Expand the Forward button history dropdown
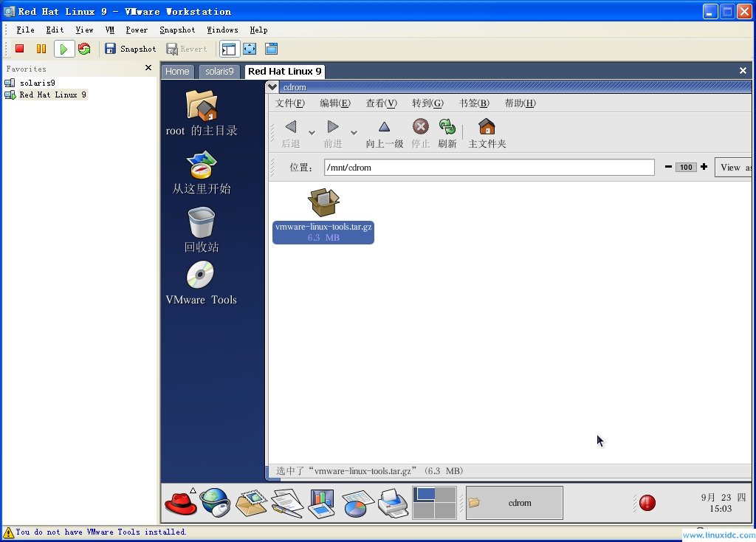Screen dimensions: 756x542 point(354,133)
